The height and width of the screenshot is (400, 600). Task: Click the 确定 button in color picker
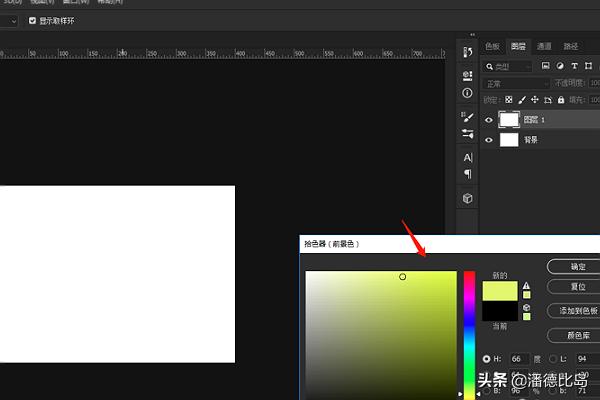coord(577,267)
